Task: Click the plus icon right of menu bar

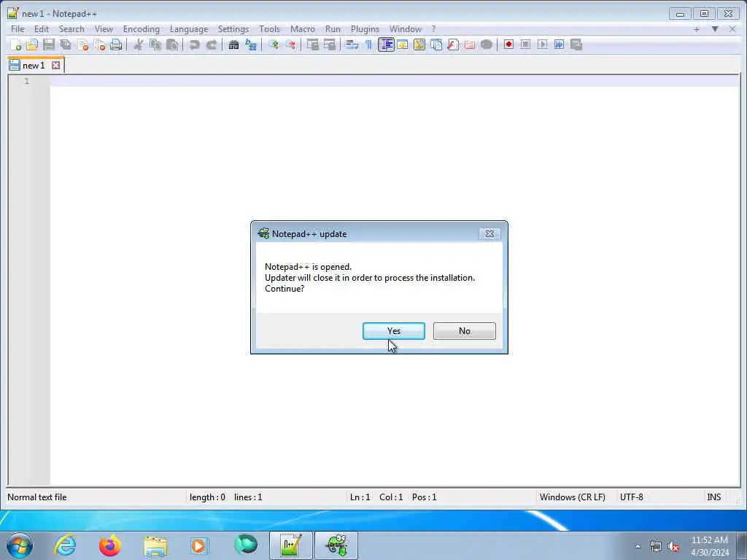Action: (697, 29)
